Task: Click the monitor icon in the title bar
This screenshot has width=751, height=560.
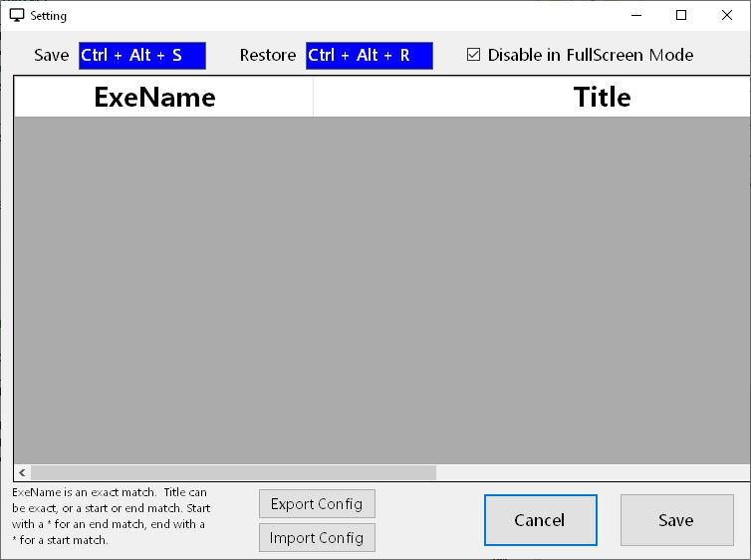Action: coord(17,16)
